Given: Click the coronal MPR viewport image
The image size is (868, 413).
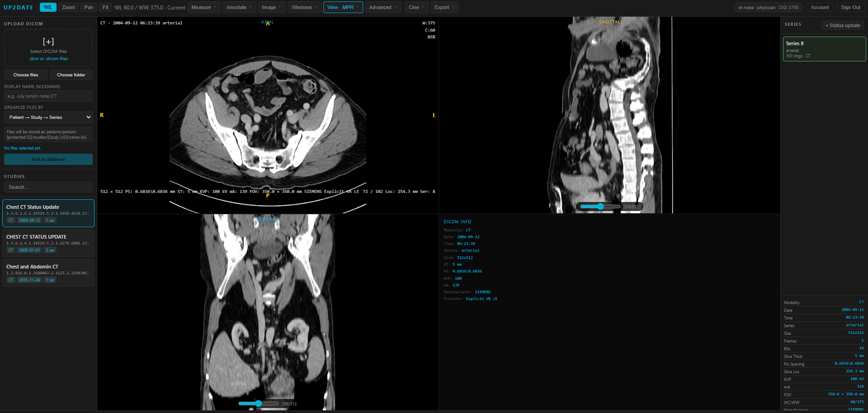Looking at the screenshot, I should (x=268, y=312).
